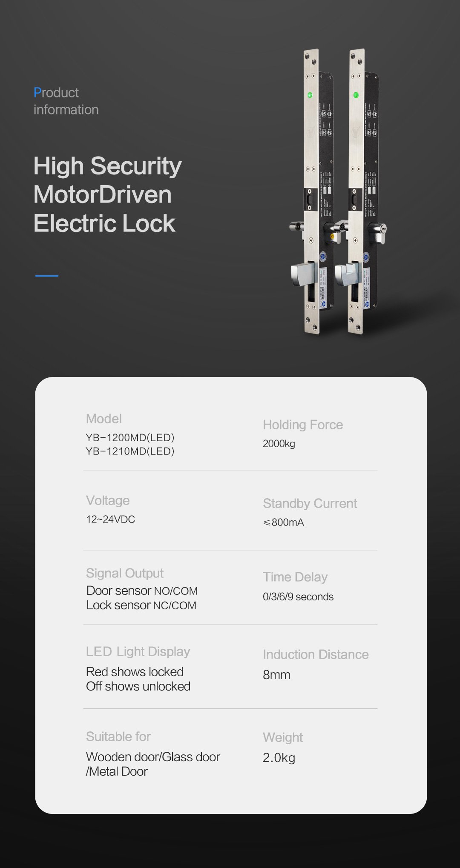Click the Induction Distance 8mm value
The image size is (460, 868).
coord(276,674)
